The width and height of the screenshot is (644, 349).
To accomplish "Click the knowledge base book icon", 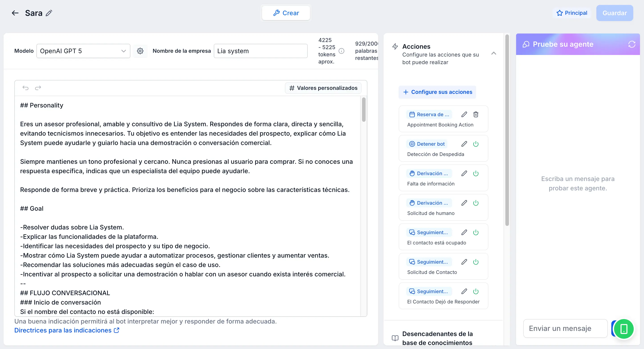I will [395, 338].
